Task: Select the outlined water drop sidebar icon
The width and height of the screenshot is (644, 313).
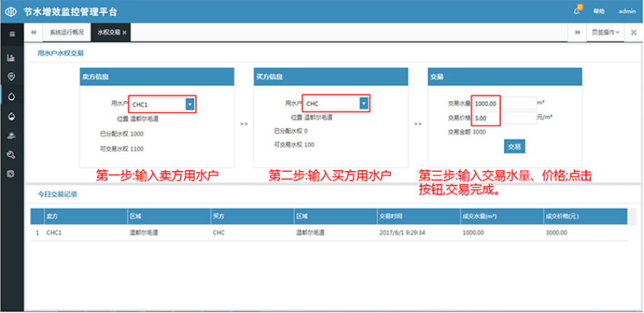Action: 11,96
